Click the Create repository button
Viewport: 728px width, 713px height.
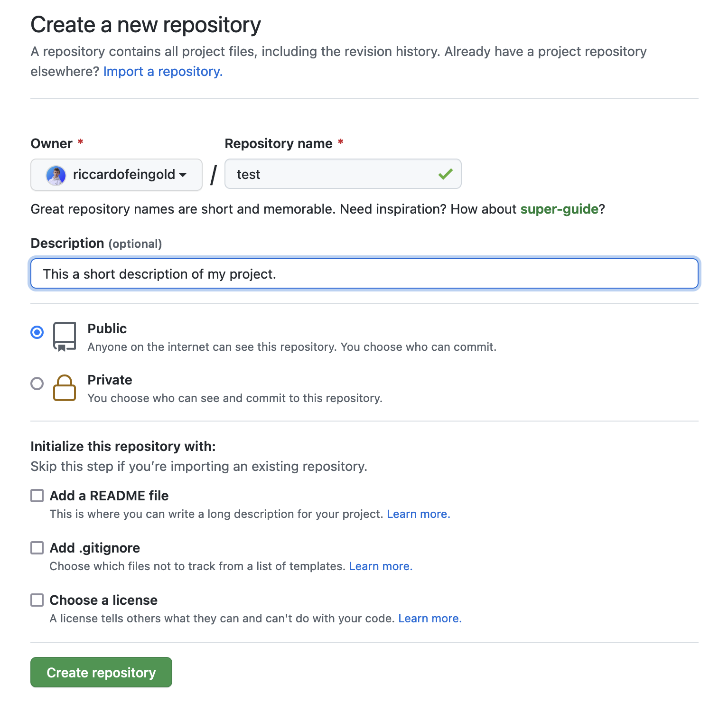pyautogui.click(x=101, y=672)
